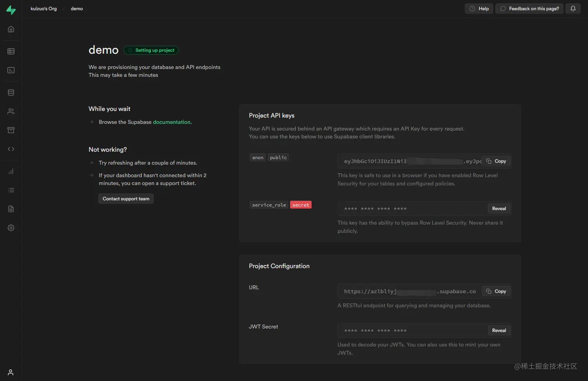The width and height of the screenshot is (588, 381).
Task: Click the service_role label tag
Action: pos(269,205)
